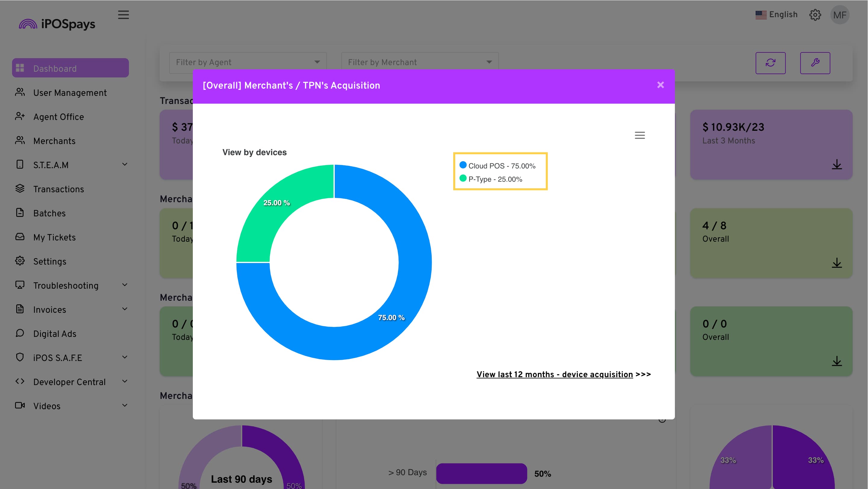Image resolution: width=868 pixels, height=489 pixels.
Task: Click the hamburger sidebar collapse icon
Action: click(123, 15)
